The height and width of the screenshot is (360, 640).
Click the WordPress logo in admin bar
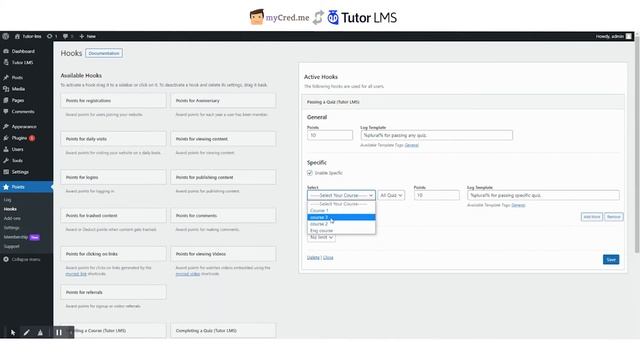click(5, 36)
